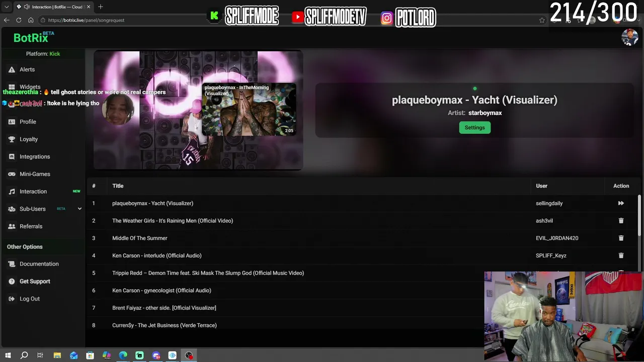The height and width of the screenshot is (362, 644).
Task: Select Trippie Redd Demon Time title
Action: coord(208,273)
